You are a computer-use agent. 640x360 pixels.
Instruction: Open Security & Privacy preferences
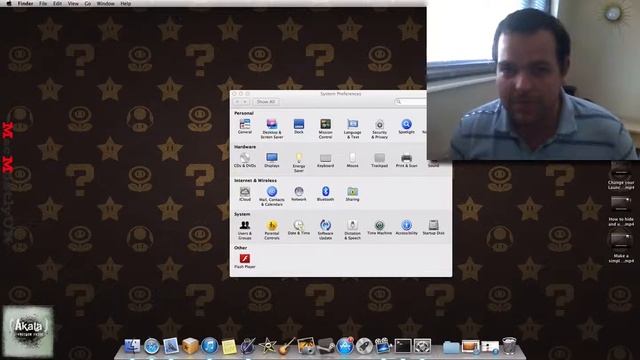pos(380,128)
